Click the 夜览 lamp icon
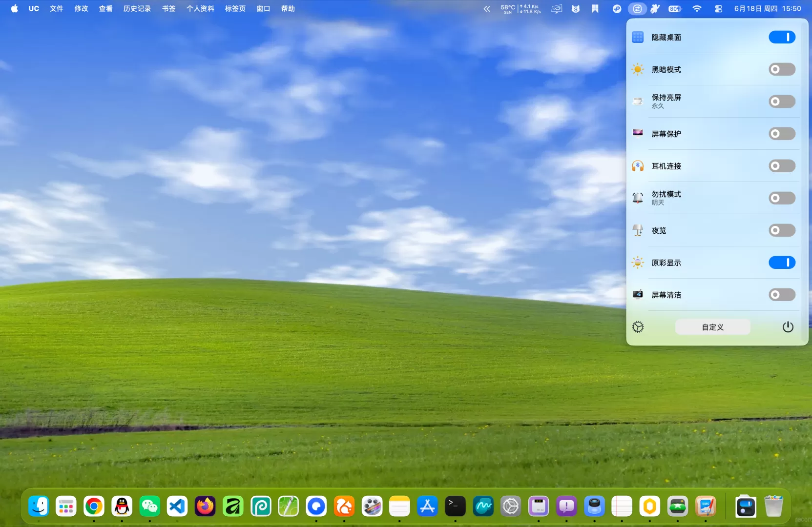Image resolution: width=812 pixels, height=527 pixels. tap(638, 230)
